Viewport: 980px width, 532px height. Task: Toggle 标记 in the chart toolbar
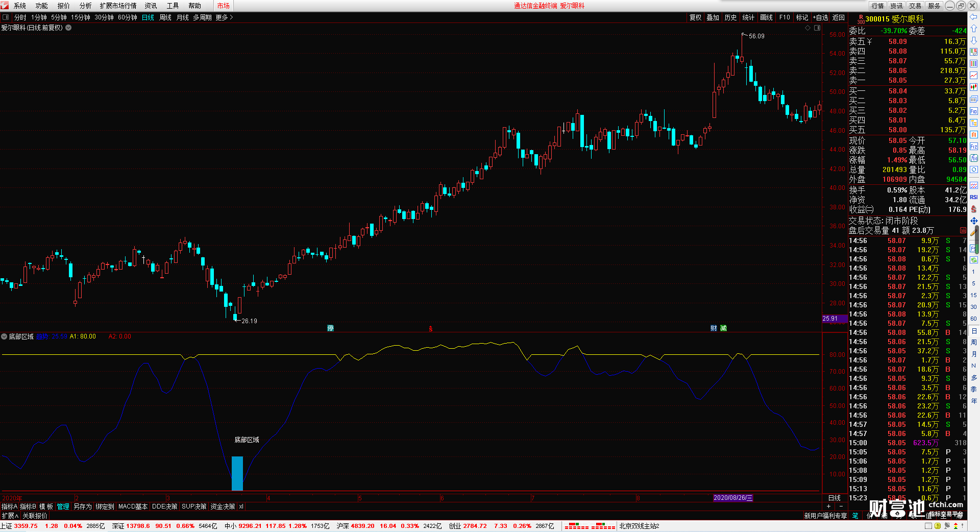click(x=802, y=17)
